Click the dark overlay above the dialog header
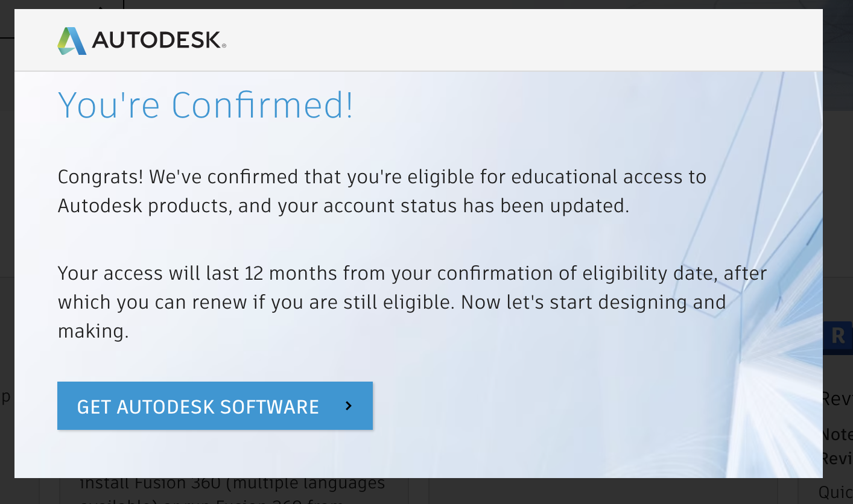853x504 pixels. tap(422, 4)
